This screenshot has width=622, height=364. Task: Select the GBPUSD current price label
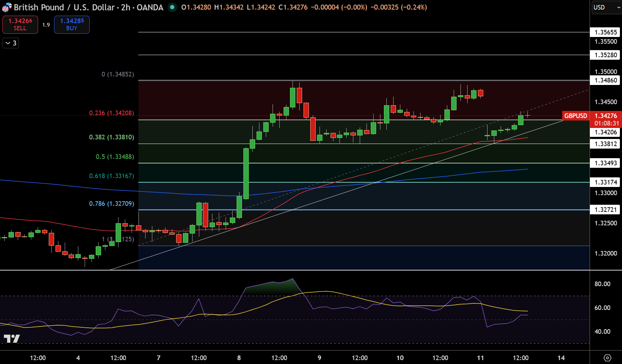(576, 116)
